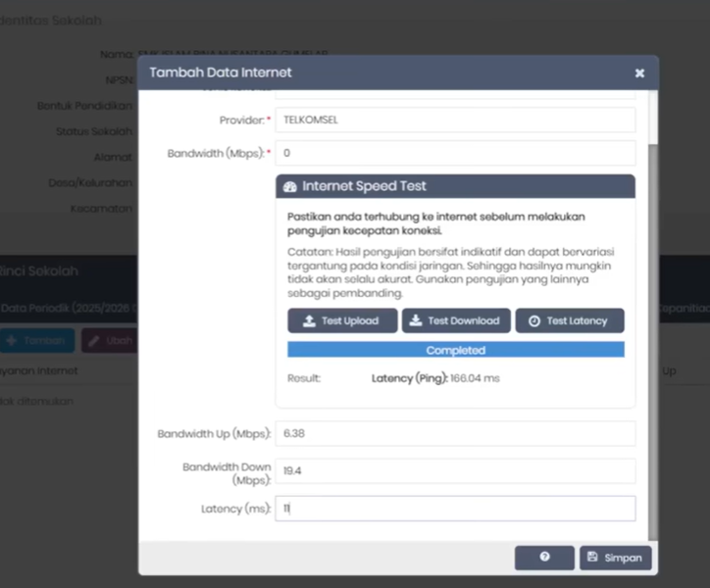Click the Latency (ms) input field
Screen dimensions: 710x588
coord(455,509)
